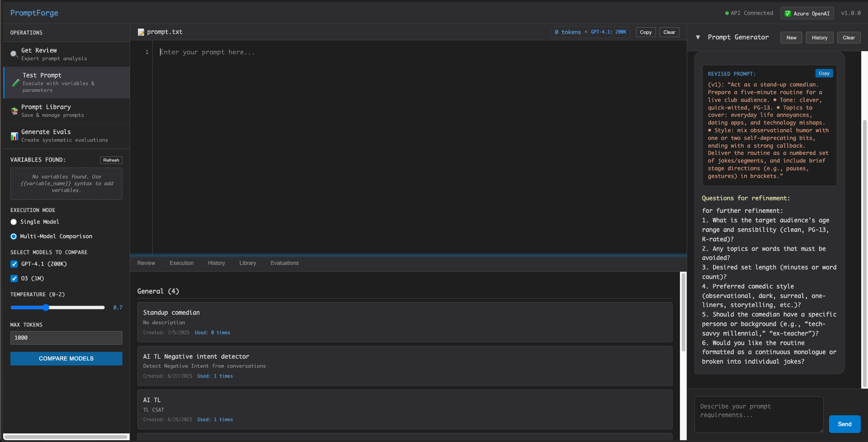868x442 pixels.
Task: Click the Azure OpenAI badge
Action: 807,13
